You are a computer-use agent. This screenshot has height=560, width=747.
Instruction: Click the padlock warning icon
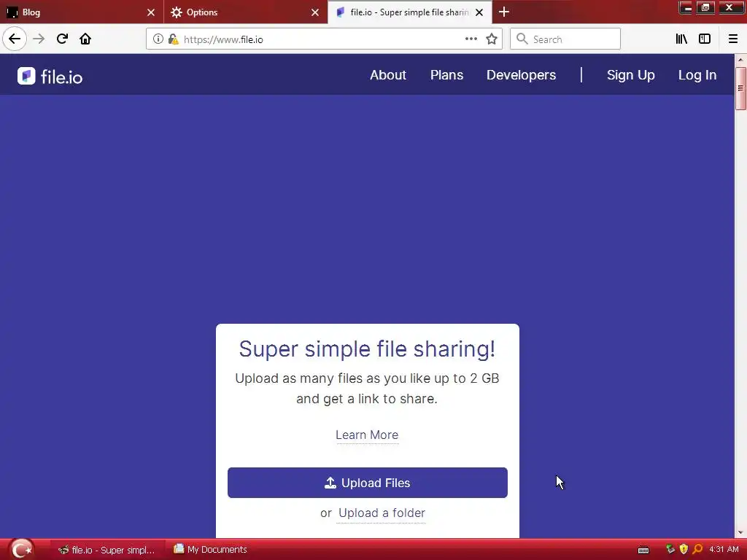(173, 39)
